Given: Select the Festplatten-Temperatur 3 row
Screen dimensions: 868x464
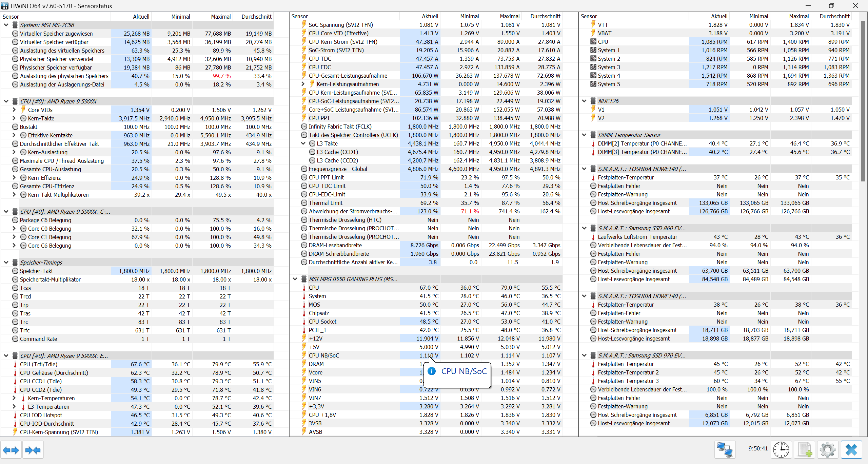Looking at the screenshot, I should [715, 381].
